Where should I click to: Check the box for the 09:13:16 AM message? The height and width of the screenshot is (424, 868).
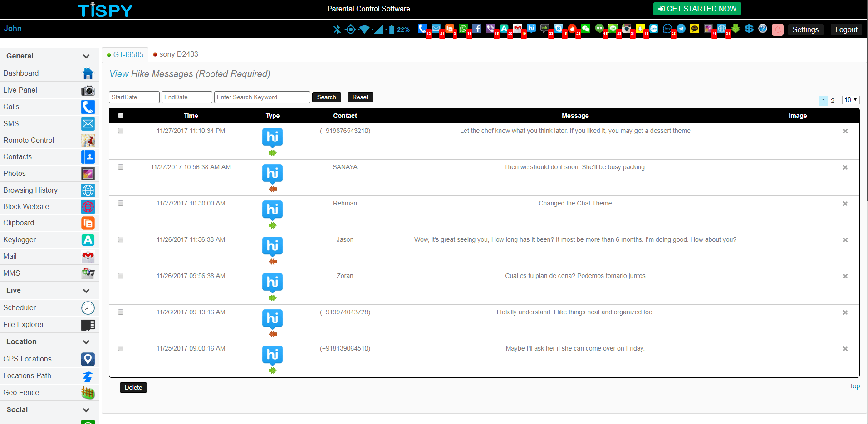coord(121,312)
